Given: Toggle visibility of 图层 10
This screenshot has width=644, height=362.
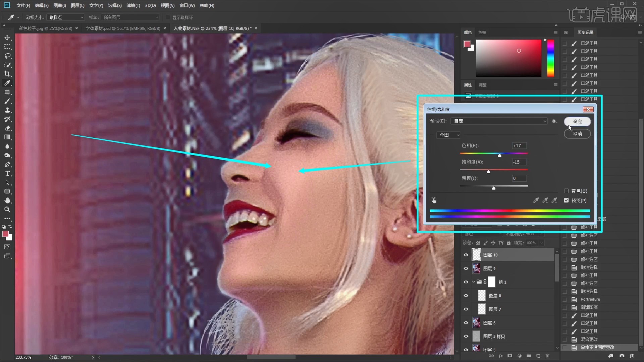Looking at the screenshot, I should 466,255.
